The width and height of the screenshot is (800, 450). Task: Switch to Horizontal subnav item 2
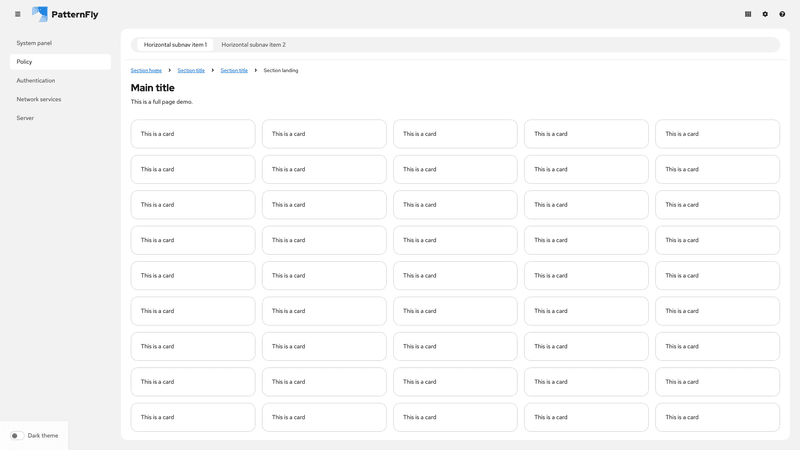(x=253, y=45)
